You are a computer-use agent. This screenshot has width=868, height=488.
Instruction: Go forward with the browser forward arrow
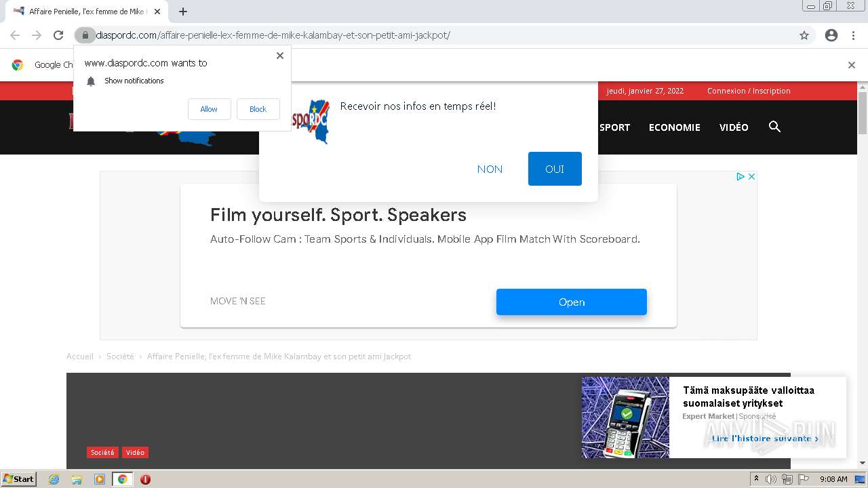37,35
